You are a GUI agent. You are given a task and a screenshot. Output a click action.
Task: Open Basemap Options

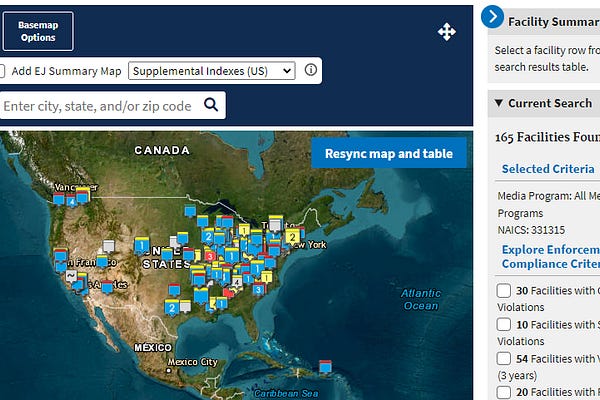click(38, 31)
